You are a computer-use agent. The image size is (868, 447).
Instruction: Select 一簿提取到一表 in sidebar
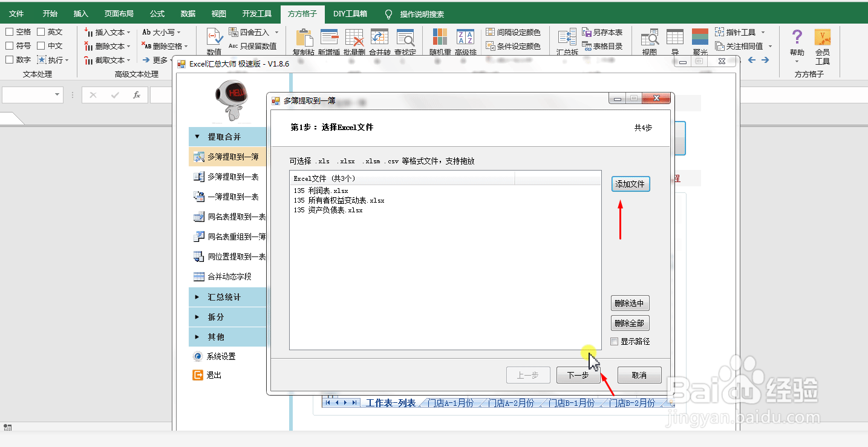[229, 197]
